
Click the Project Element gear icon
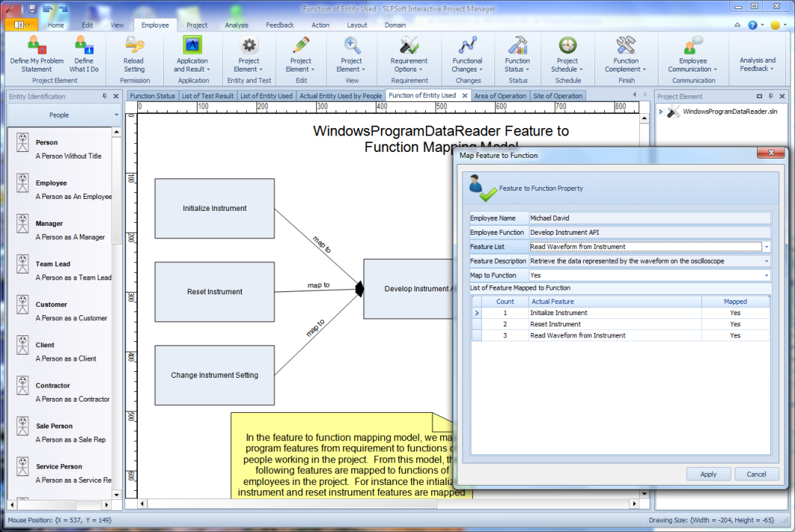pos(249,45)
